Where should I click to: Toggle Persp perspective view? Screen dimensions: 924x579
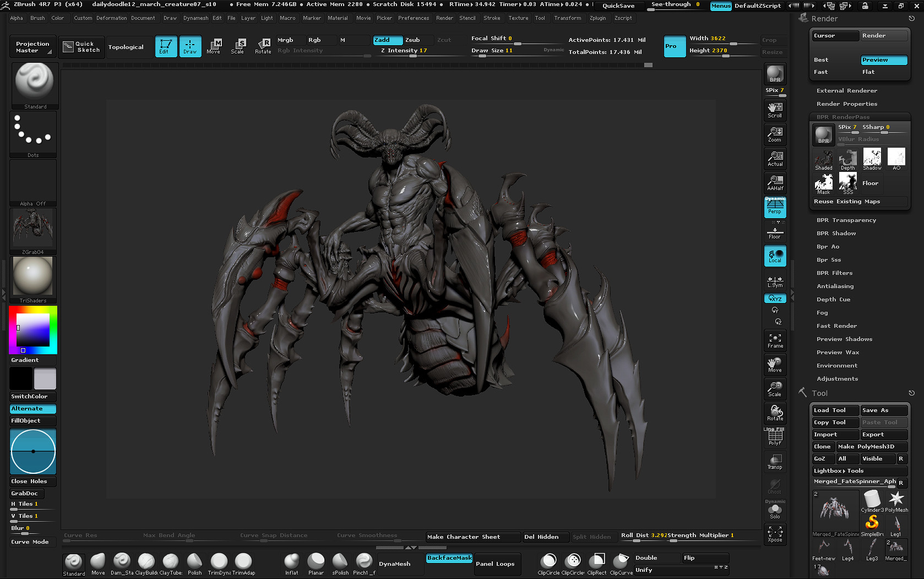(x=775, y=207)
